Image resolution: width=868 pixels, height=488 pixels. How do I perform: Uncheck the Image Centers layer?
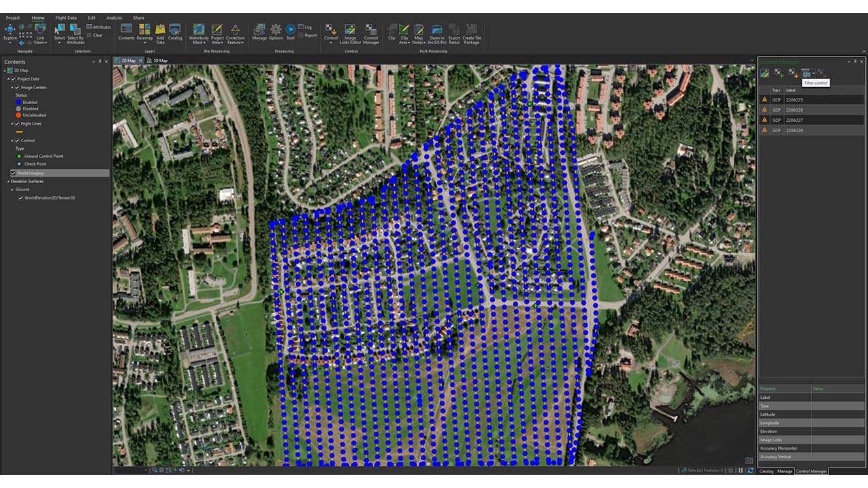click(x=18, y=88)
